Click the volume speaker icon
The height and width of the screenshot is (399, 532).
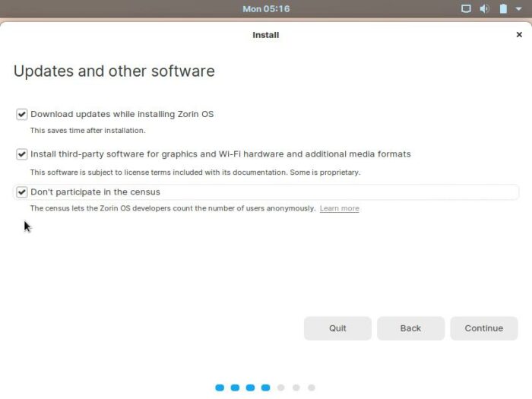click(x=485, y=8)
